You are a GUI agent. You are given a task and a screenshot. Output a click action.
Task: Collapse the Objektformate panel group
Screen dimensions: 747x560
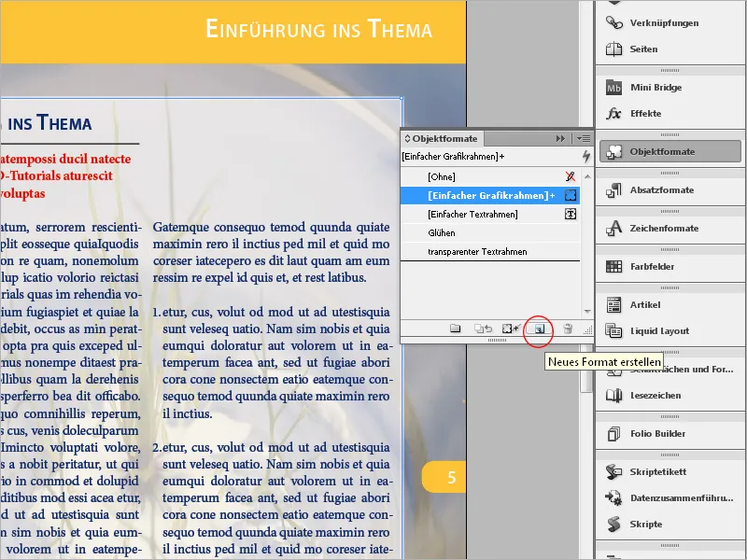559,138
